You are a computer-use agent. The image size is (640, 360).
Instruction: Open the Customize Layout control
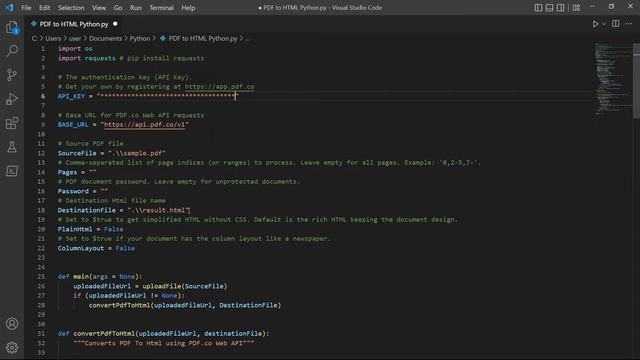(x=576, y=7)
